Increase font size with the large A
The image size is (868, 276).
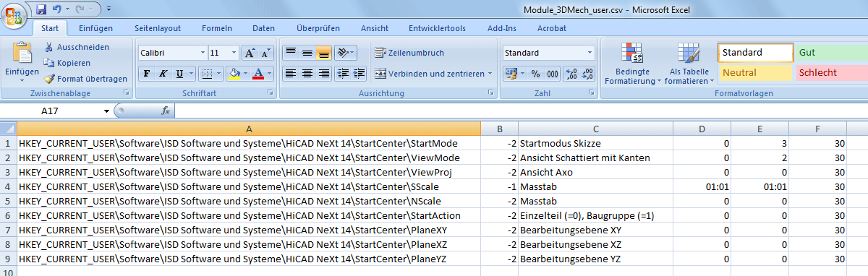coord(250,53)
